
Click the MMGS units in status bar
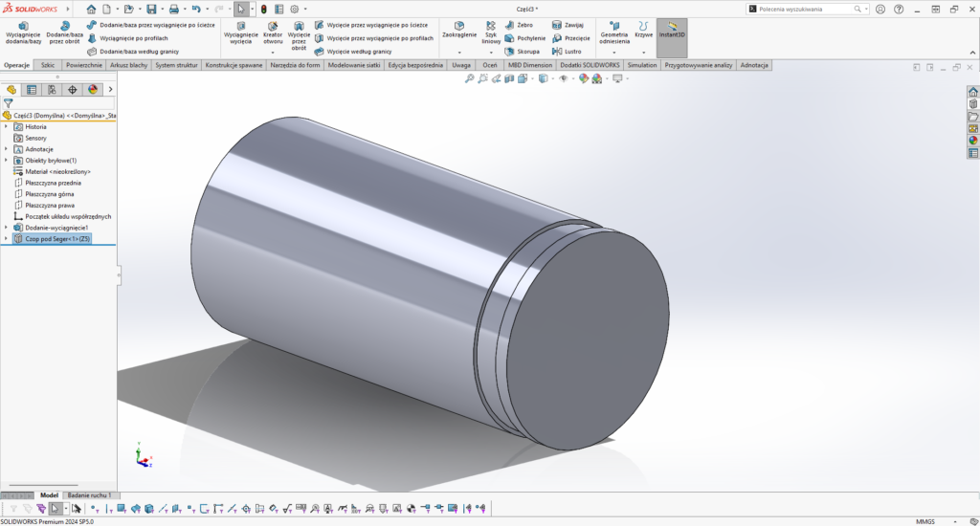924,521
